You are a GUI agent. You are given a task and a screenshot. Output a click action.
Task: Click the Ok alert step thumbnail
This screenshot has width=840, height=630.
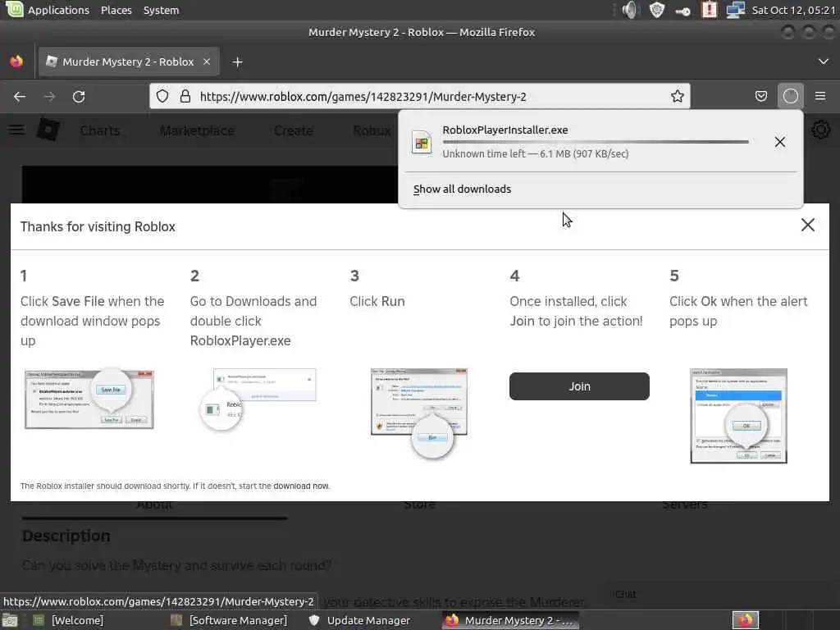coord(738,415)
